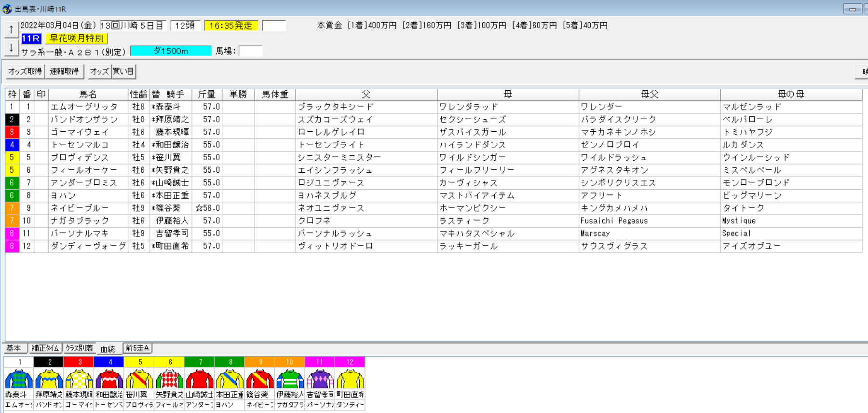Click jockey silk icon for horse 8 本田正重
The image size is (868, 413).
(x=230, y=379)
